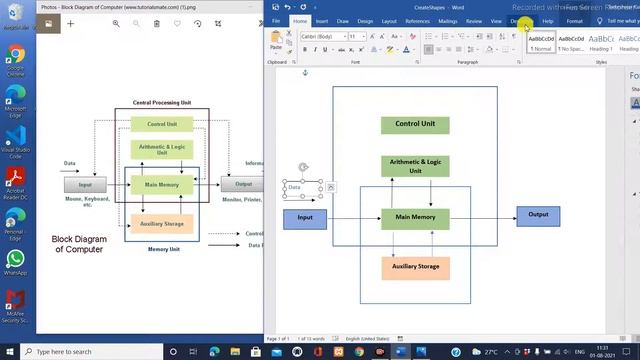
Task: Click the Font Color red A button
Action: (406, 49)
